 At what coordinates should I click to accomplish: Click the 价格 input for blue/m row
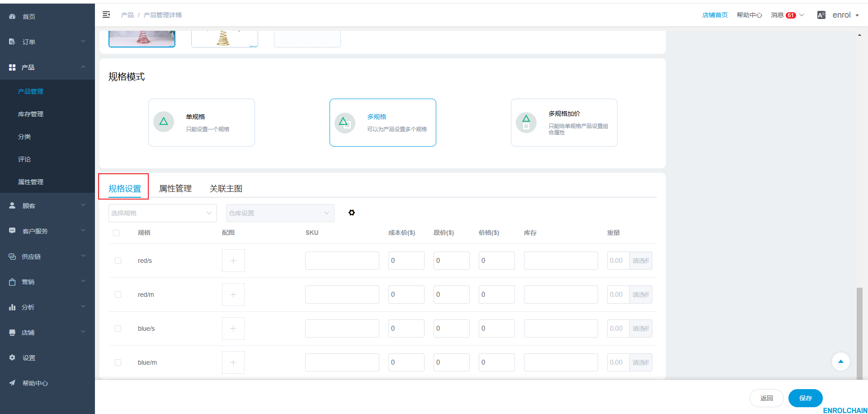coord(497,362)
